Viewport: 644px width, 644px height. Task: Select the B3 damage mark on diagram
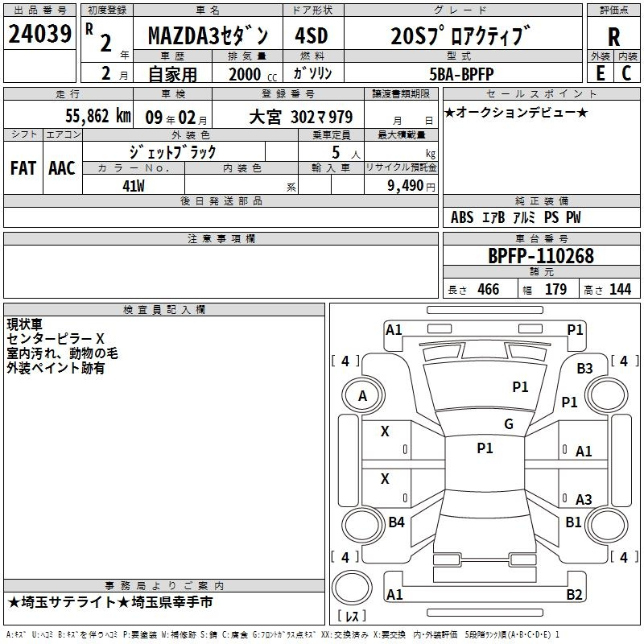(x=584, y=368)
